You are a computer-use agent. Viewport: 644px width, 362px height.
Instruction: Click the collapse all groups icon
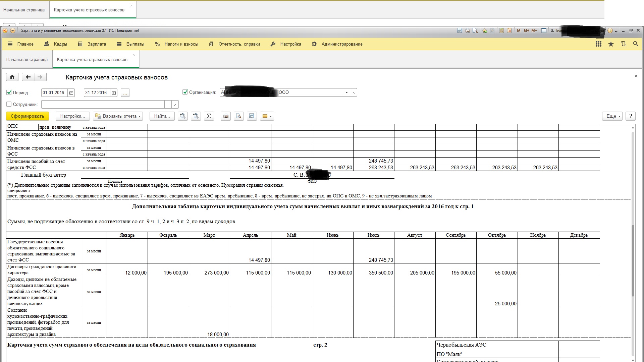pyautogui.click(x=196, y=116)
